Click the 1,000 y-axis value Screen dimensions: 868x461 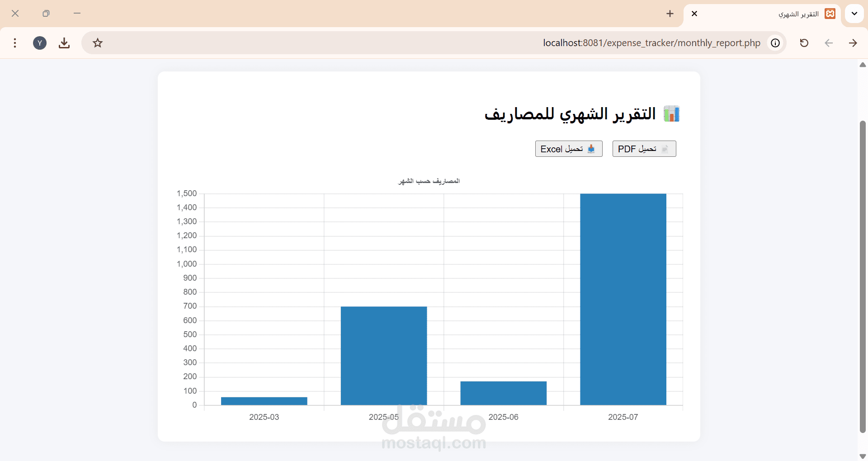tap(187, 264)
